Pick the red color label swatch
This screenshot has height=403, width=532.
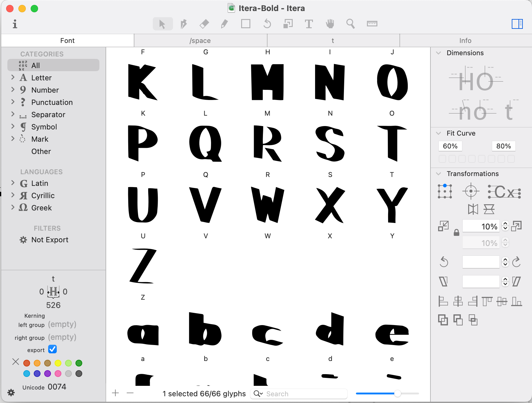coord(27,363)
